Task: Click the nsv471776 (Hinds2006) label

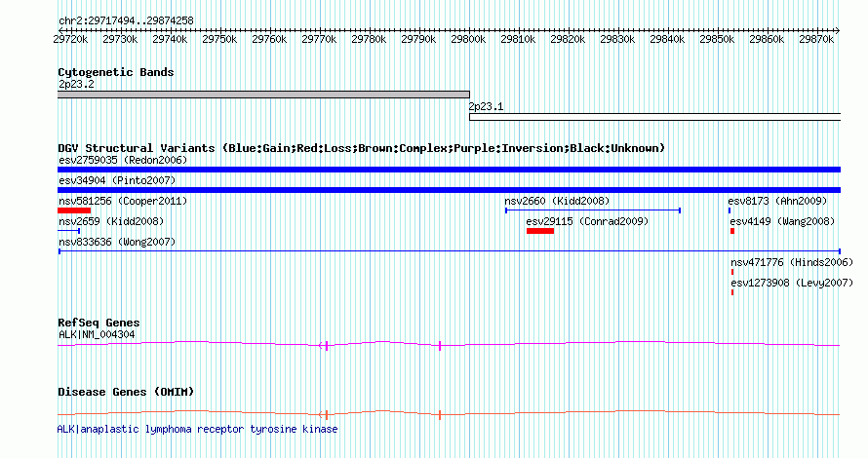Action: 792,262
